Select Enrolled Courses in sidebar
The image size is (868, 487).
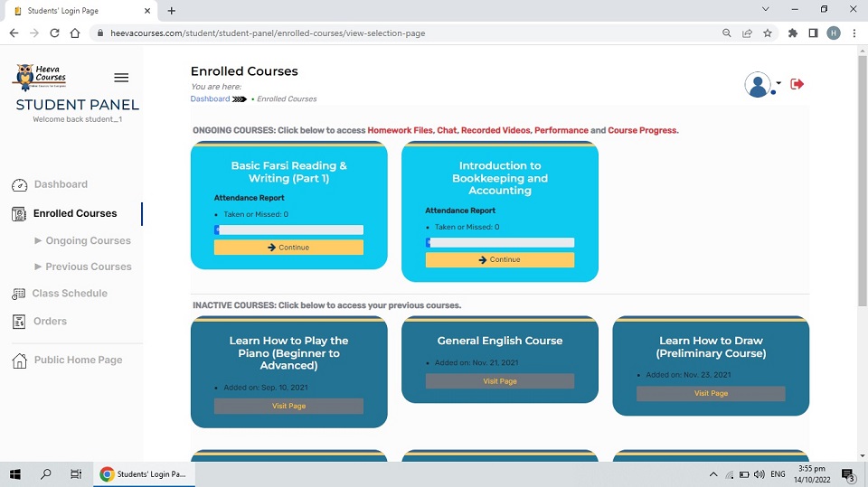point(75,213)
